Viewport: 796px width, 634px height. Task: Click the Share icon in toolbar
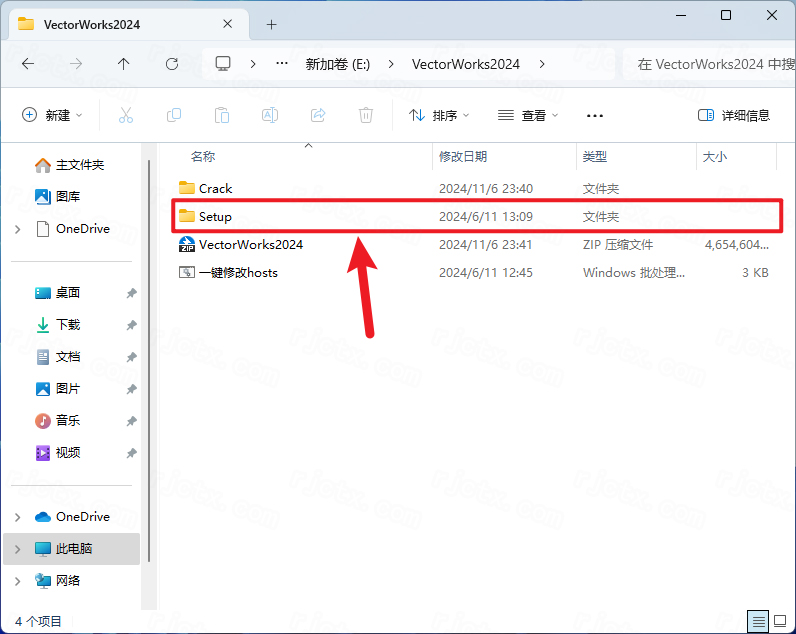[318, 115]
